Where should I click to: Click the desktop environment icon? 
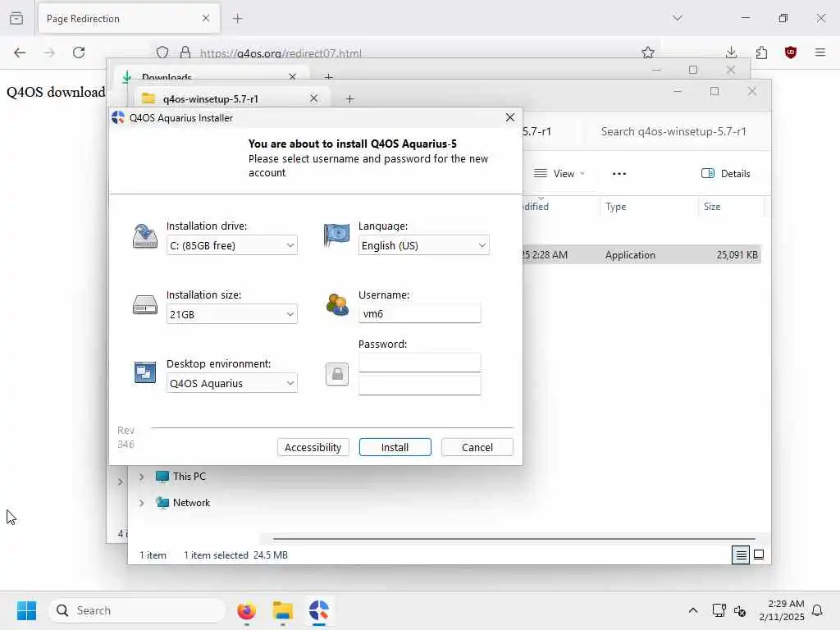click(x=144, y=372)
